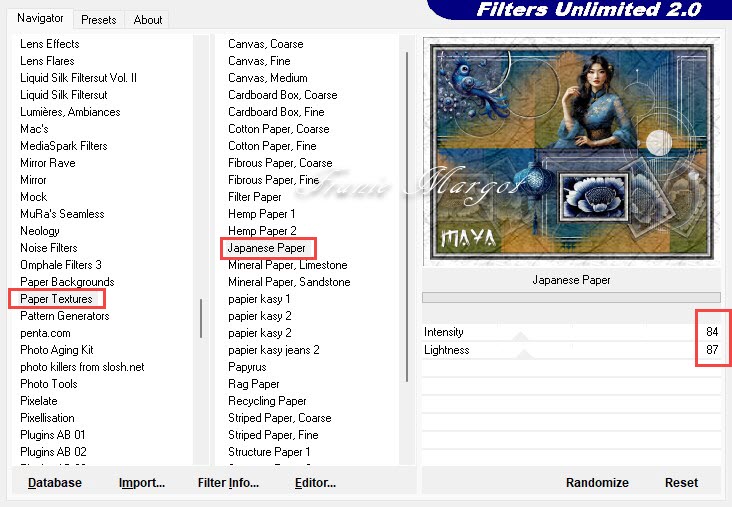
Task: Select Pixelate category
Action: (x=39, y=401)
